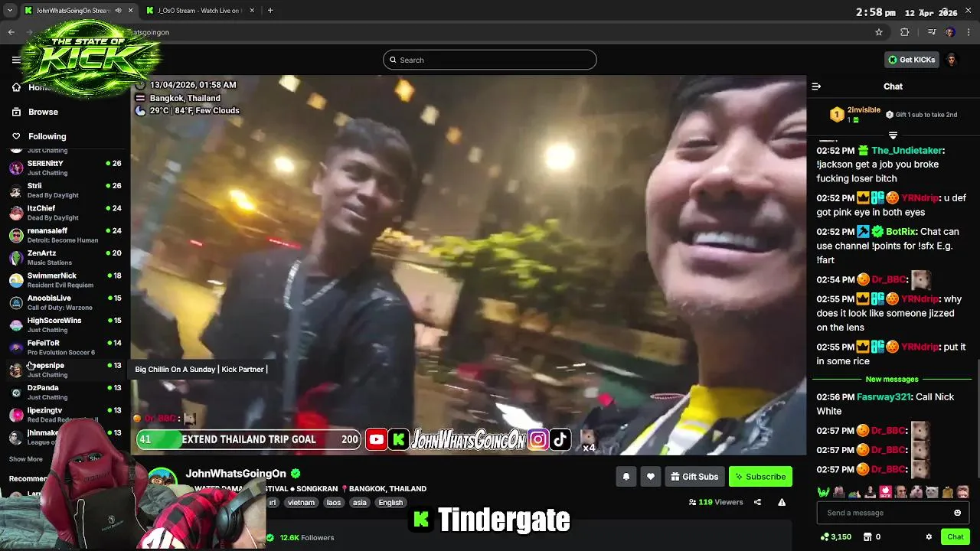Insert the red GATE flame emote

point(885,492)
